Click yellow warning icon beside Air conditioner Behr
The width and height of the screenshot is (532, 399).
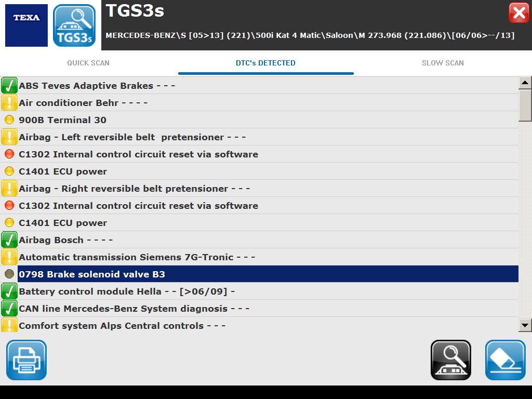(x=9, y=102)
